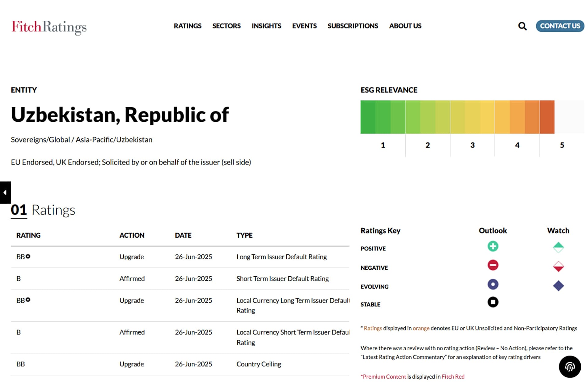Viewport: 588px width, 384px height.
Task: Click the evolving watch blue diamond
Action: [x=558, y=286]
